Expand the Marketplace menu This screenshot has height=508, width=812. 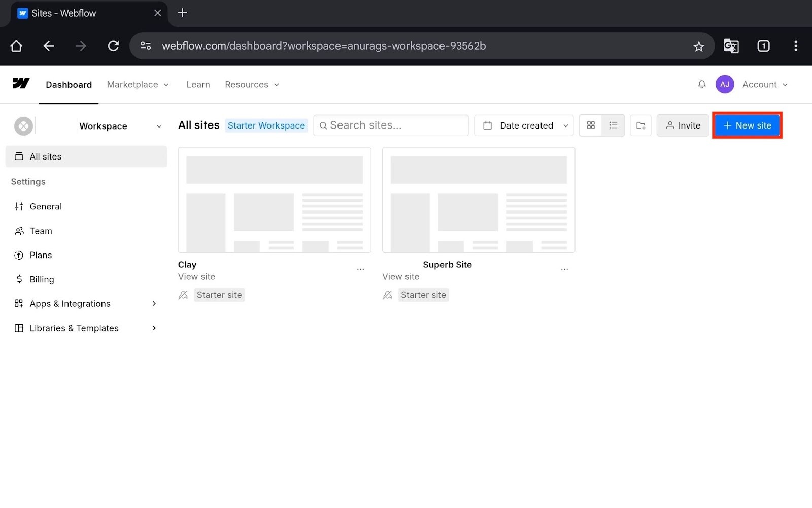pos(138,85)
